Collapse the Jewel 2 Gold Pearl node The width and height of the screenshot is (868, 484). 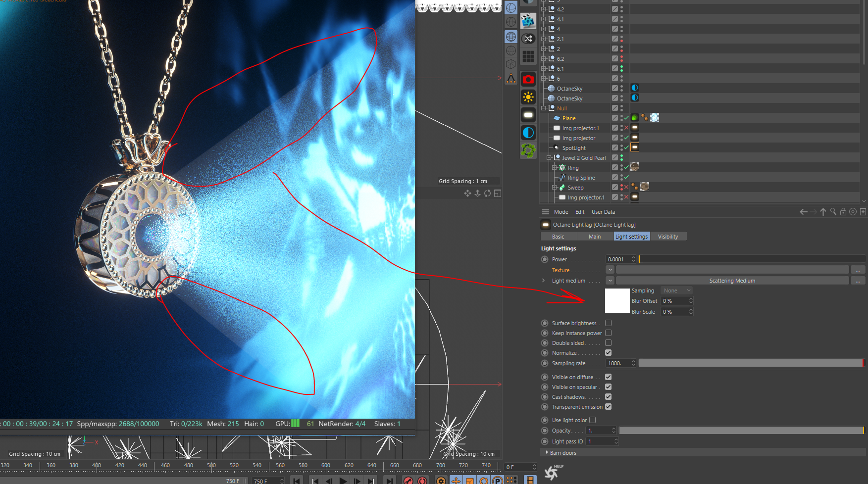pyautogui.click(x=549, y=157)
